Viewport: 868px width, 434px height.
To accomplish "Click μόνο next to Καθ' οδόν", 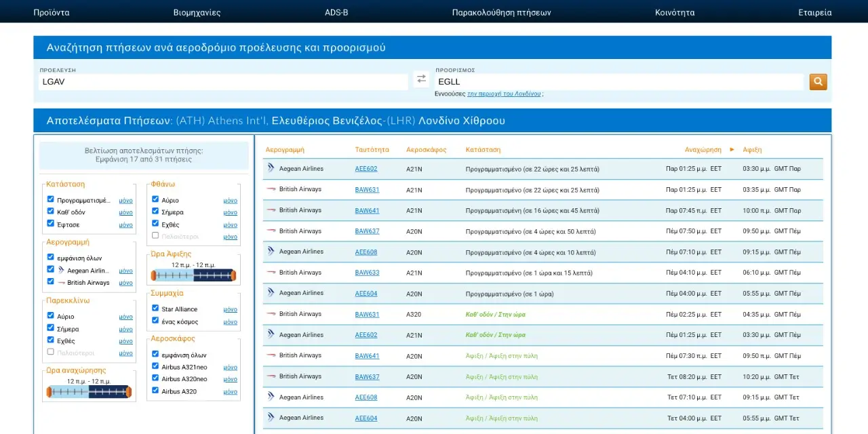I will 125,212.
